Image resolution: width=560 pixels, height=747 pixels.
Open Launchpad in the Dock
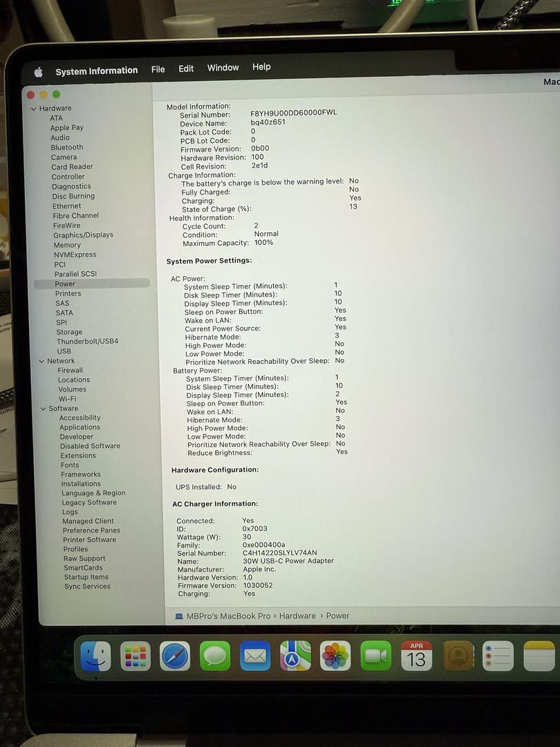click(x=136, y=656)
